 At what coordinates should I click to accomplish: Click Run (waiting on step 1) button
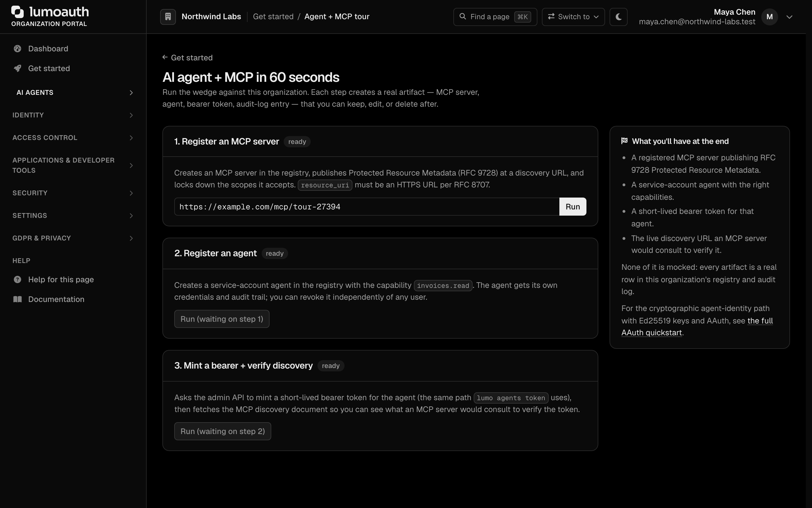(x=222, y=319)
